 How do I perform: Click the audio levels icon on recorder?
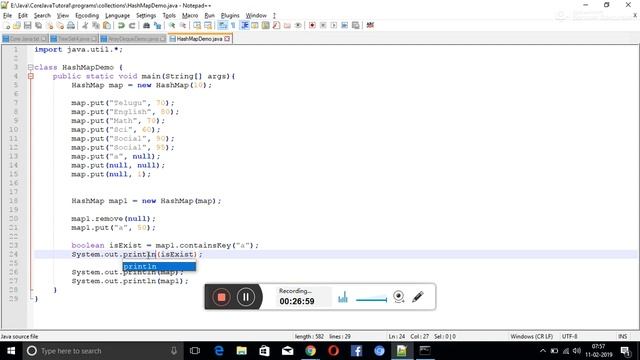343,298
